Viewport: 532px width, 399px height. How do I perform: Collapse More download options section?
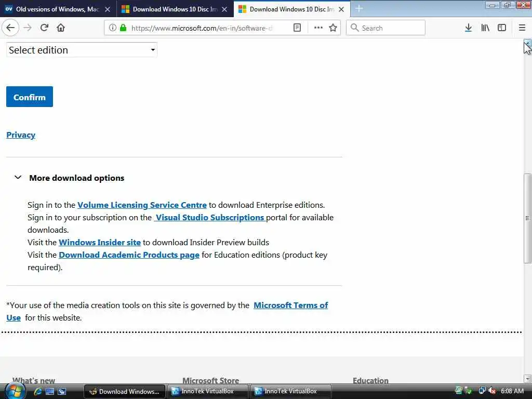(69, 178)
